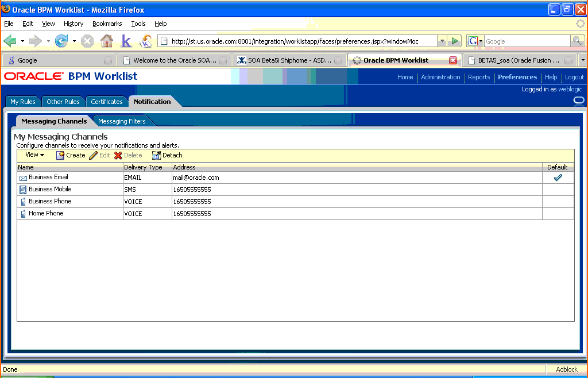Click the search magnifier icon

click(x=578, y=41)
